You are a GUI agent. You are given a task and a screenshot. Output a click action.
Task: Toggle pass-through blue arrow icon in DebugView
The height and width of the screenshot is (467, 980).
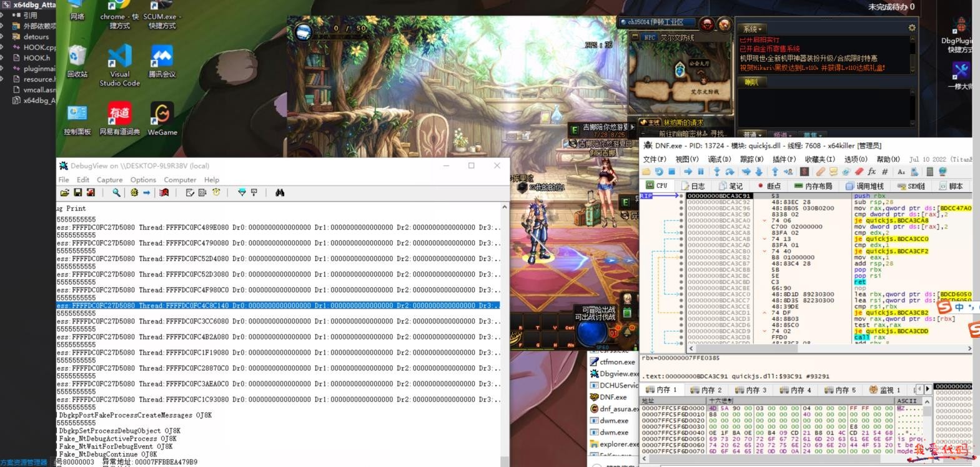(x=146, y=193)
